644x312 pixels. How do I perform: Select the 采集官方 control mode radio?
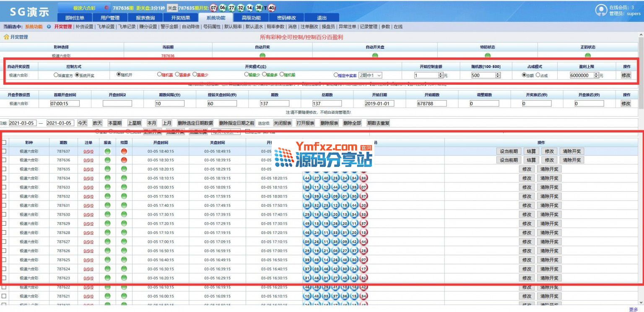point(56,75)
